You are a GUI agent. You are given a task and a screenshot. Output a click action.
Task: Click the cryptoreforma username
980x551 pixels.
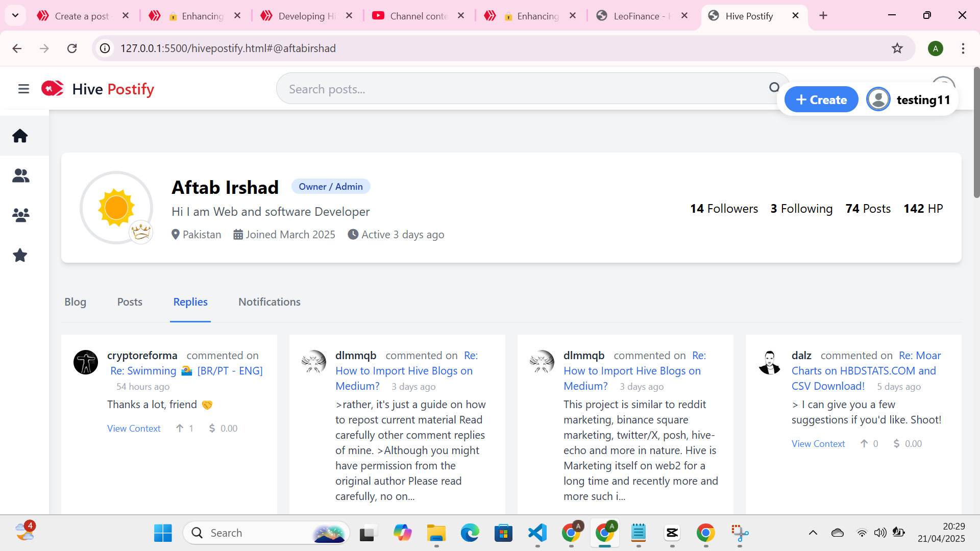point(142,356)
